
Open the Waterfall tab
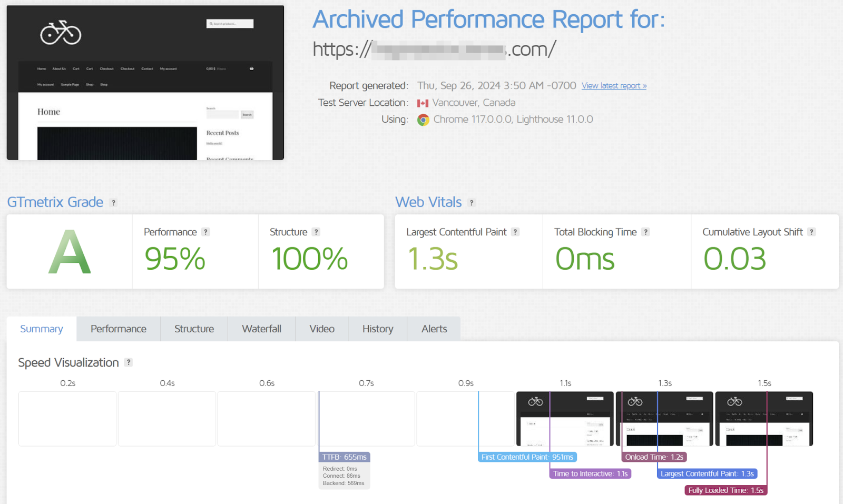[x=262, y=329]
